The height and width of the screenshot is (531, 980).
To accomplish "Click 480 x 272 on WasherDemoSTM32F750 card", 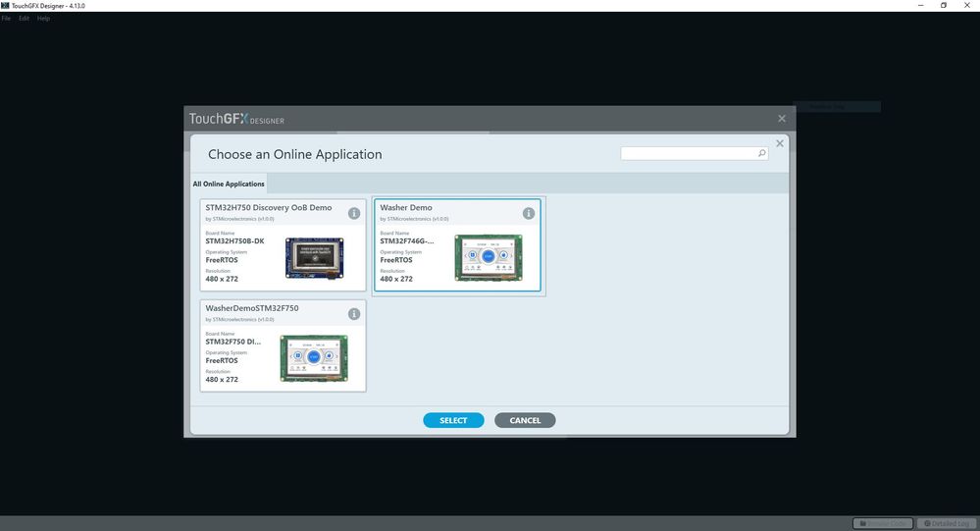I will pyautogui.click(x=222, y=379).
